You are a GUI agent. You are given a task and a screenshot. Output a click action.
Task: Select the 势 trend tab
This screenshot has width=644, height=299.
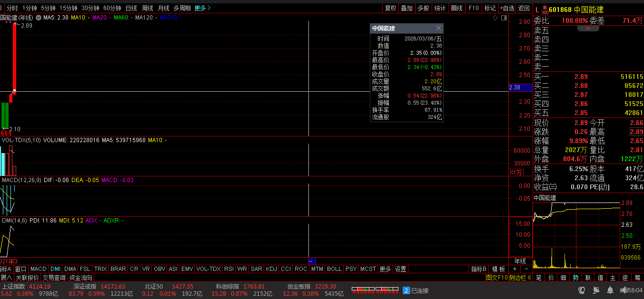(575, 278)
